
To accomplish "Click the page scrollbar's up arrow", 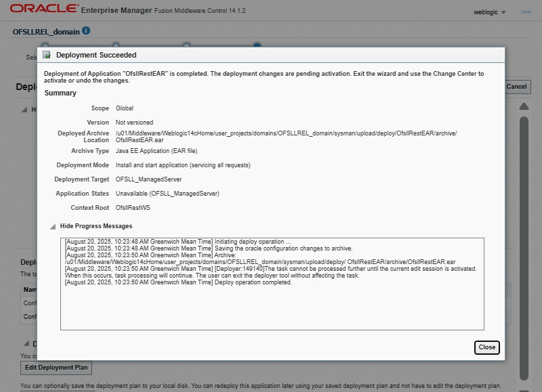I will (524, 107).
